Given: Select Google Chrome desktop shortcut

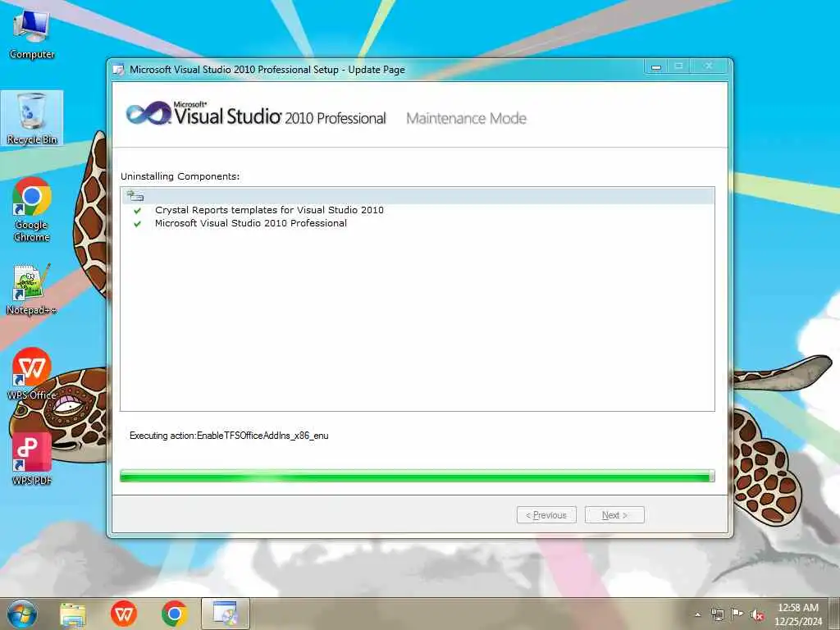Looking at the screenshot, I should point(32,209).
